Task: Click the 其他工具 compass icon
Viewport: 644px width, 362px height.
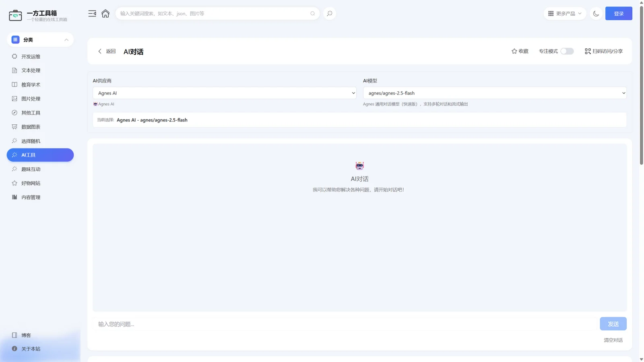Action: point(14,113)
